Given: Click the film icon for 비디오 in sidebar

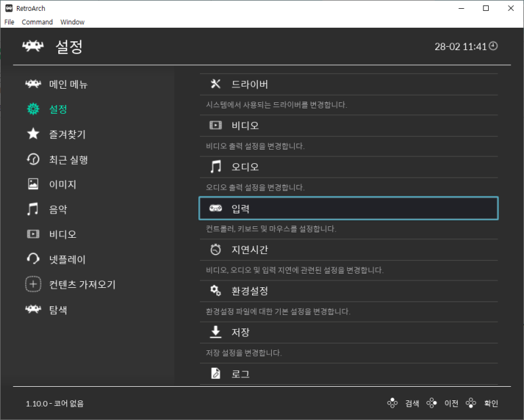Looking at the screenshot, I should [x=33, y=234].
